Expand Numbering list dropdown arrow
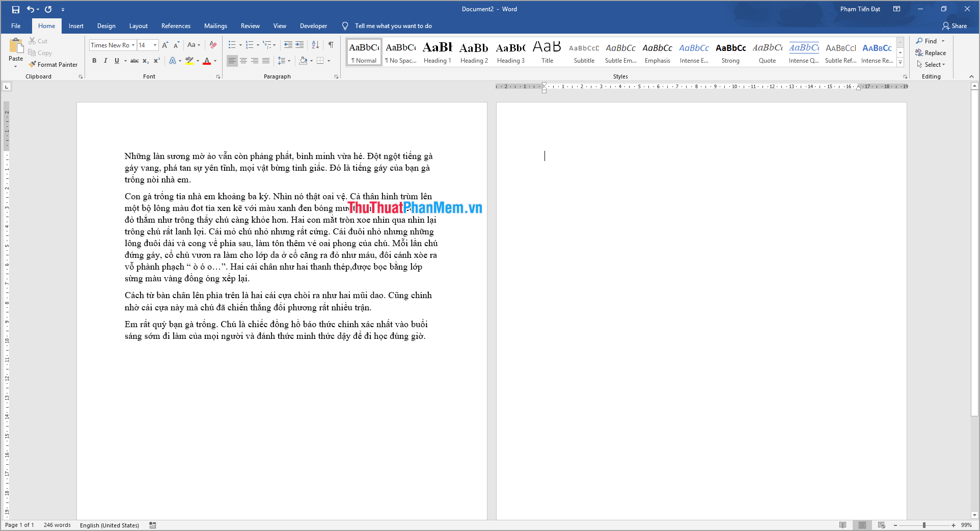This screenshot has width=980, height=531. [258, 45]
